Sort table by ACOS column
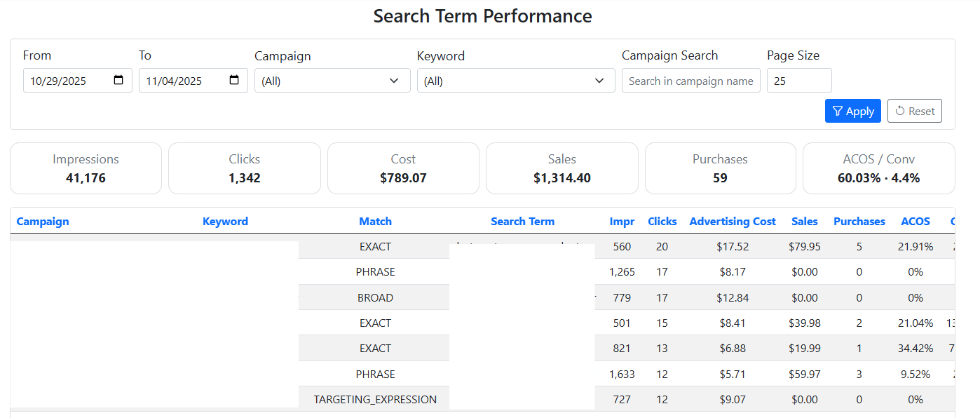 pos(915,221)
